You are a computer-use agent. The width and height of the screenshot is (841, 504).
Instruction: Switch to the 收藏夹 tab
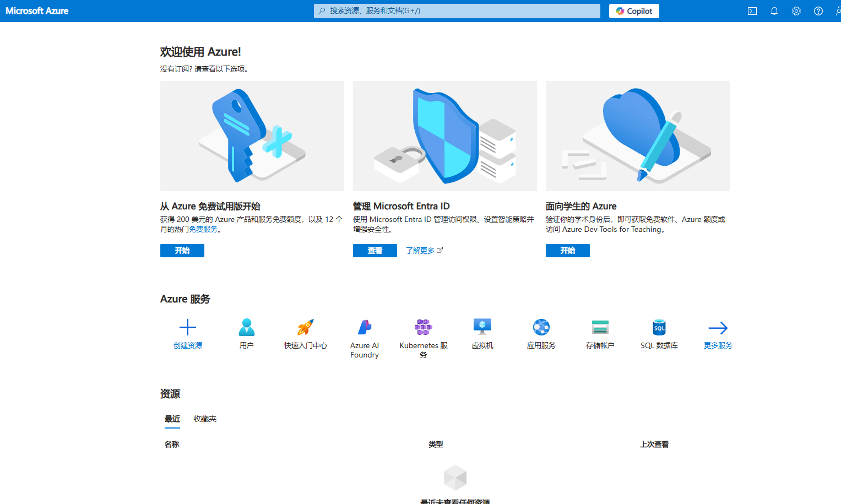[x=204, y=419]
